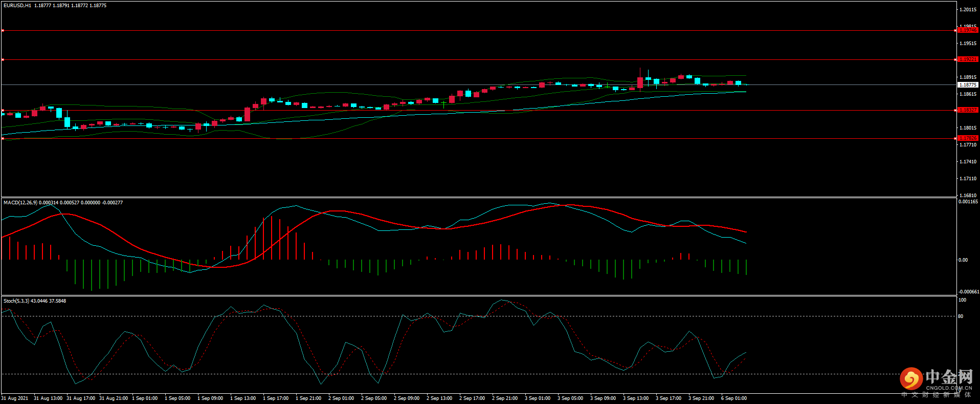Viewport: 980px width, 404px height.
Task: Click the 3 Sep 13:00 time label
Action: tap(635, 398)
